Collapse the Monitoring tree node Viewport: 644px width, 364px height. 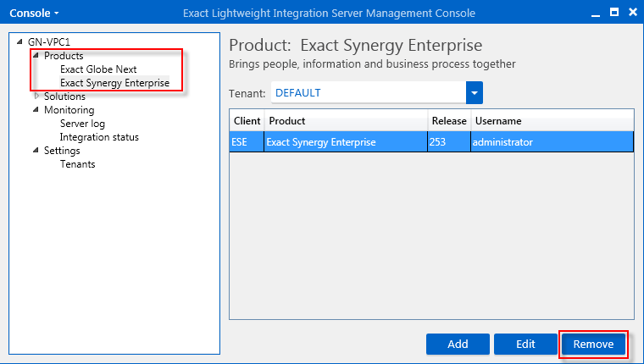[x=36, y=109]
